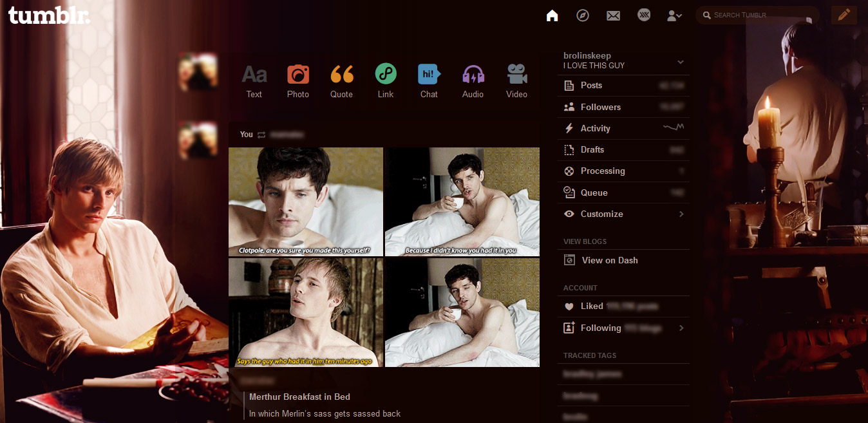868x423 pixels.
Task: Create a new Text post
Action: pos(254,82)
